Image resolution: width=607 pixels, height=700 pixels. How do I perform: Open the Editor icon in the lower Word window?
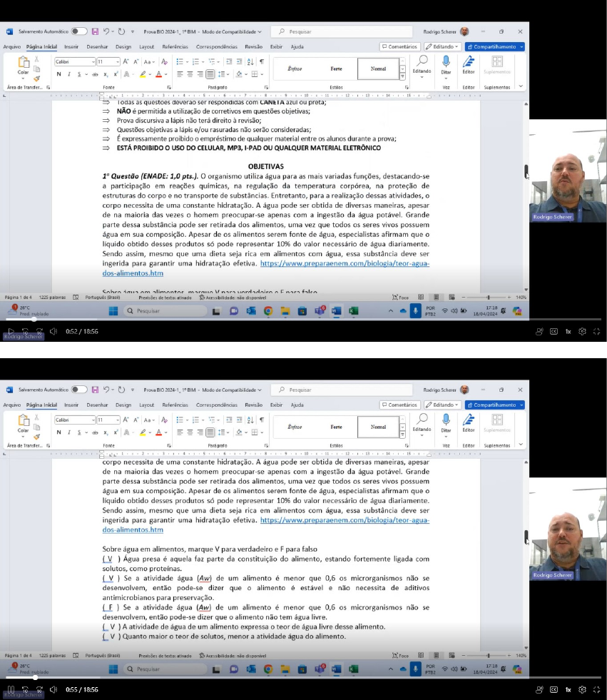[468, 419]
